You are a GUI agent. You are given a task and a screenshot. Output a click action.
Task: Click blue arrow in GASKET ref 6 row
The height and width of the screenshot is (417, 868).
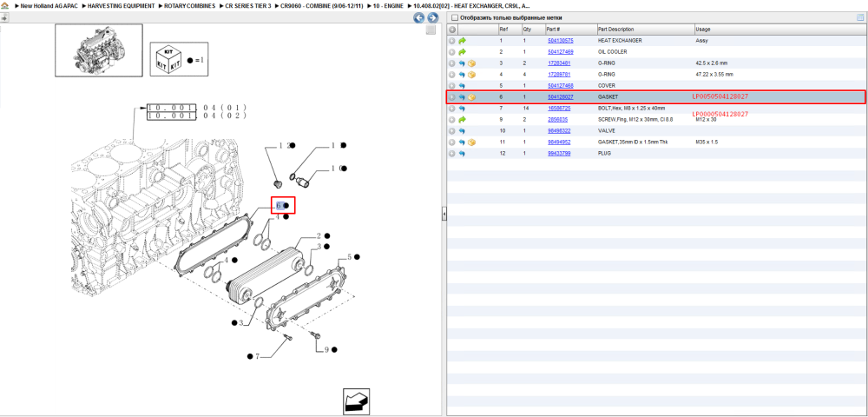click(463, 97)
